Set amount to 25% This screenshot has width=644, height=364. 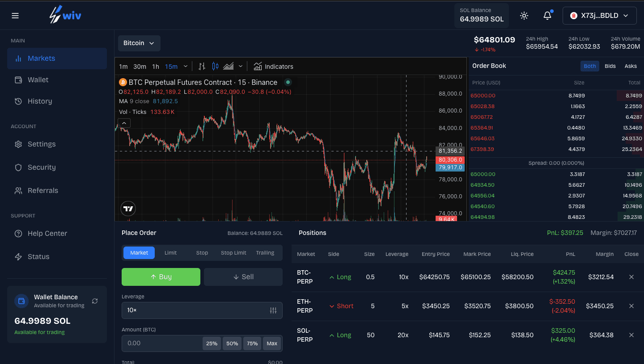coord(212,343)
